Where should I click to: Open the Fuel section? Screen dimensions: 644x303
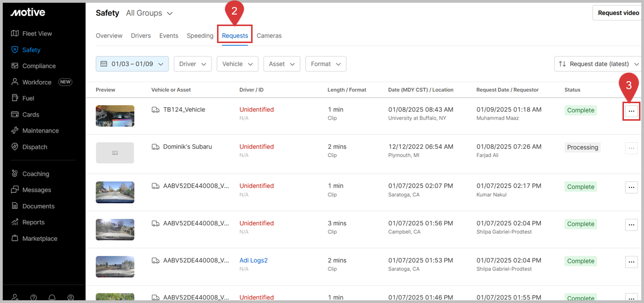coord(28,98)
